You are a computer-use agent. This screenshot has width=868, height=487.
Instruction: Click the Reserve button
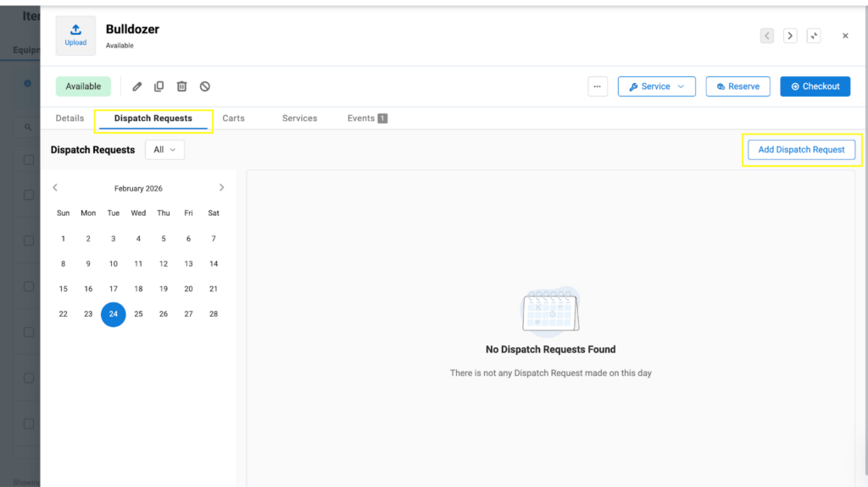[737, 86]
